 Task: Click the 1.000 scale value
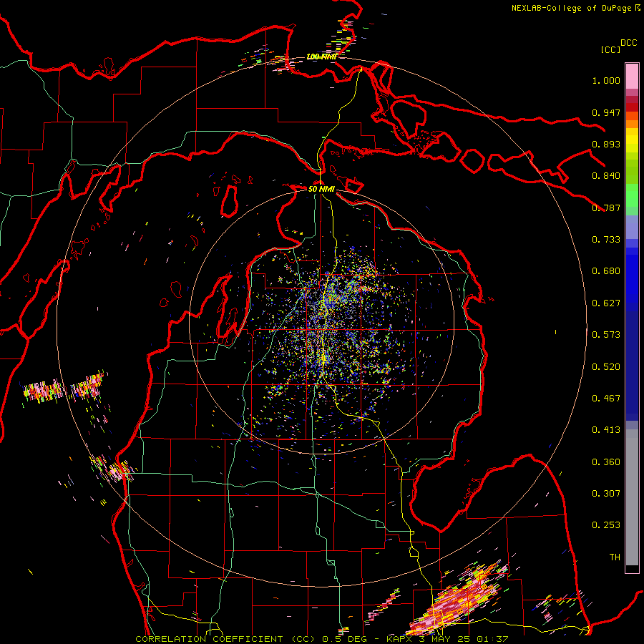pos(606,80)
